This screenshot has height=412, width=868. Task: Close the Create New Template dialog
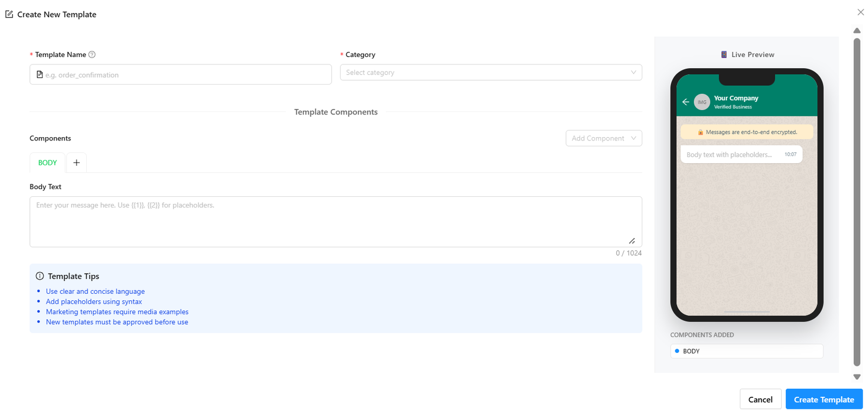point(860,12)
